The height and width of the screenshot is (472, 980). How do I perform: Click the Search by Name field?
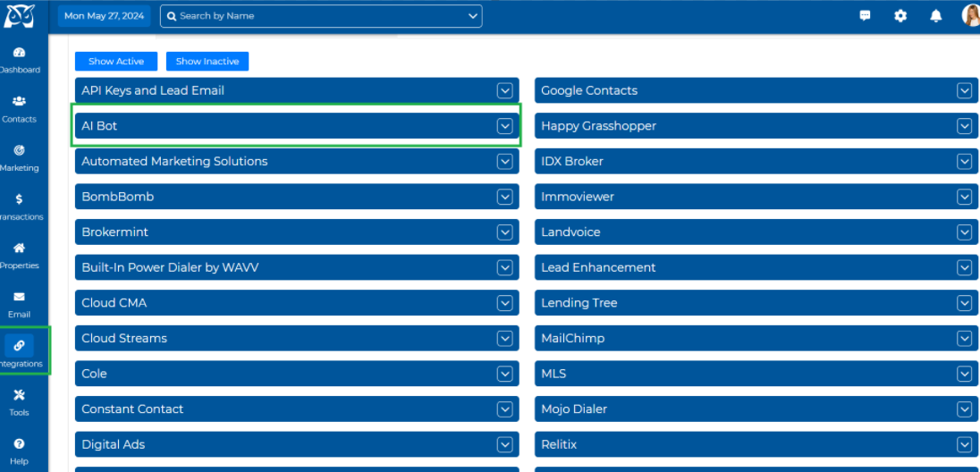click(x=321, y=16)
